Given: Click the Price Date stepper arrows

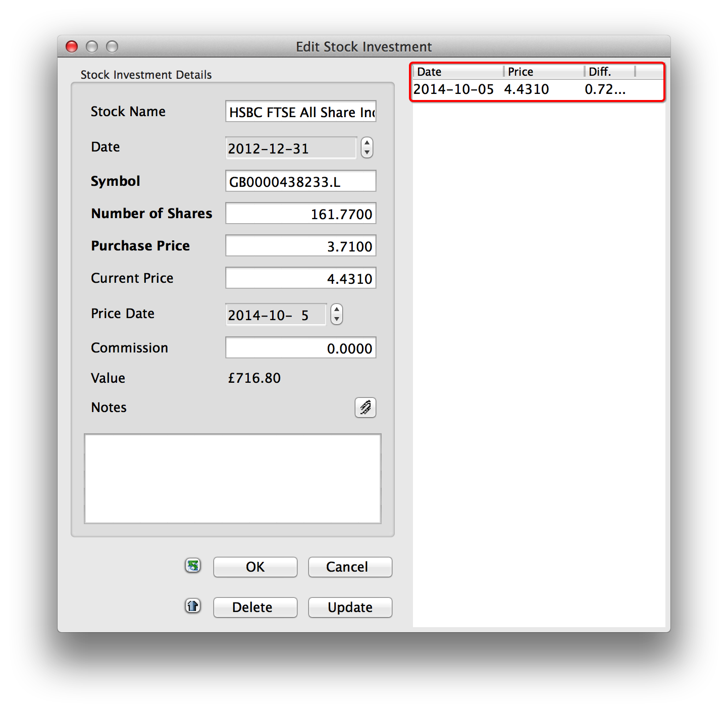Looking at the screenshot, I should tap(337, 314).
